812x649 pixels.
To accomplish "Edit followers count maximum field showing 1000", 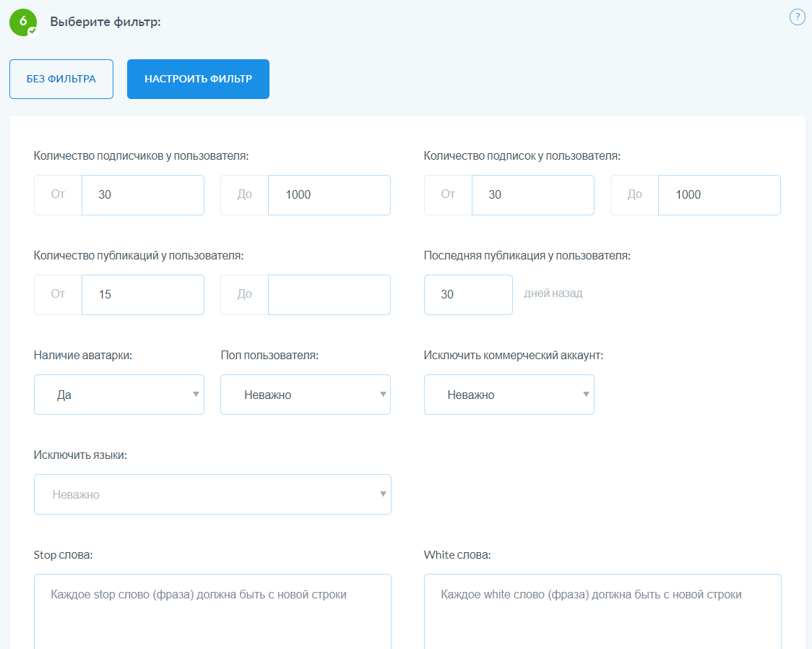I will tap(329, 194).
